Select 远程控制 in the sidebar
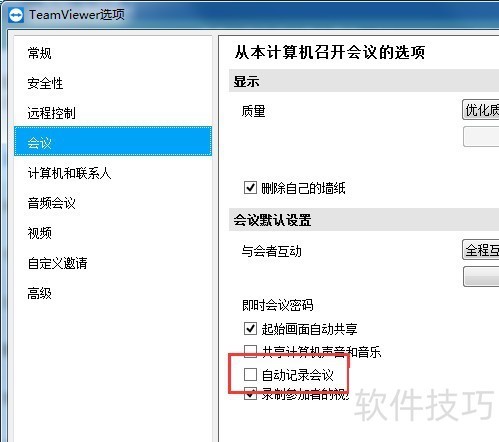 [x=51, y=113]
